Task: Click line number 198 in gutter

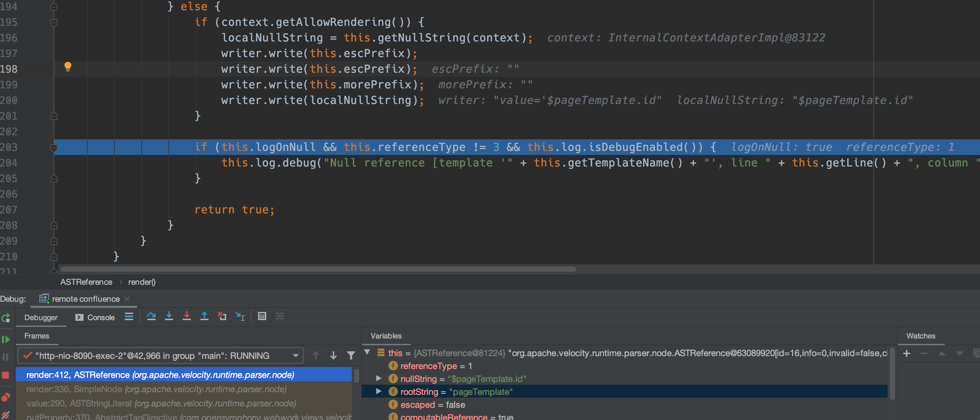Action: 9,69
